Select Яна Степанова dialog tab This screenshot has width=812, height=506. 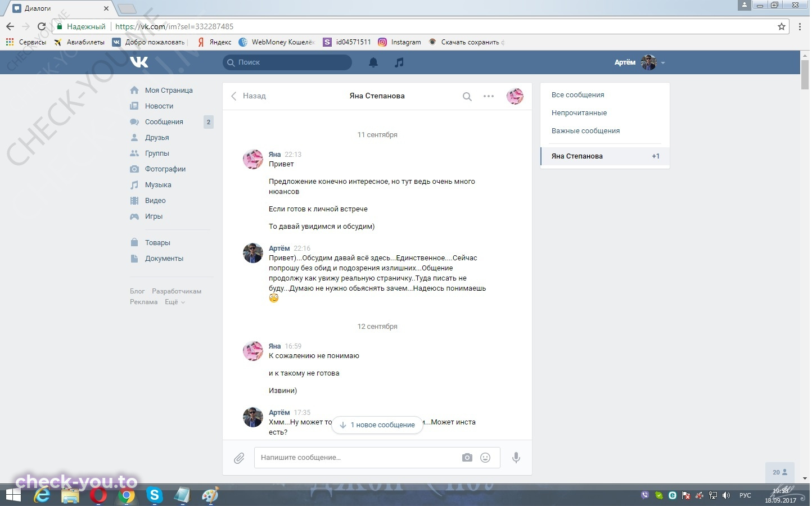pos(605,156)
